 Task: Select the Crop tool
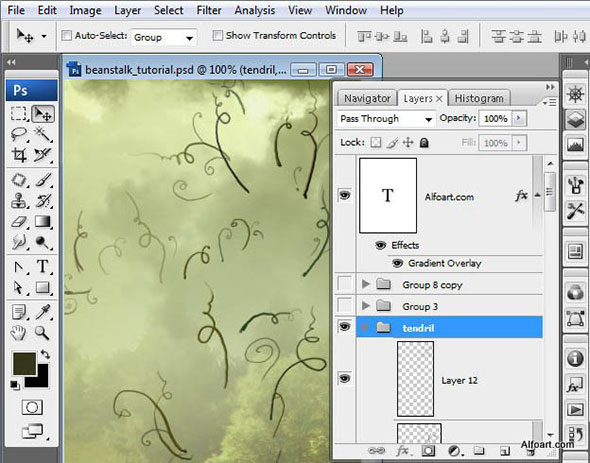pos(19,154)
